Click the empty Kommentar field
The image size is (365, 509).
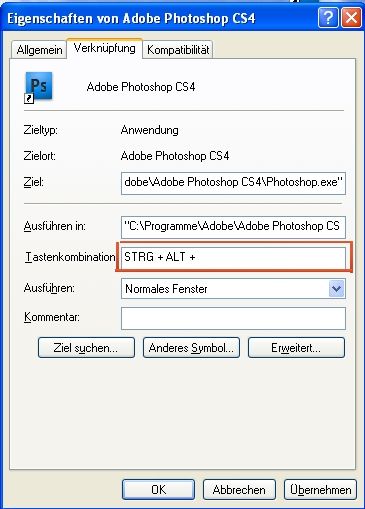click(x=233, y=318)
